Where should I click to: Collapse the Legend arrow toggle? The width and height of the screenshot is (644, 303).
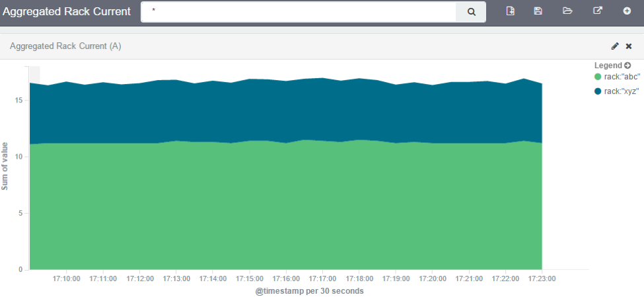(627, 65)
